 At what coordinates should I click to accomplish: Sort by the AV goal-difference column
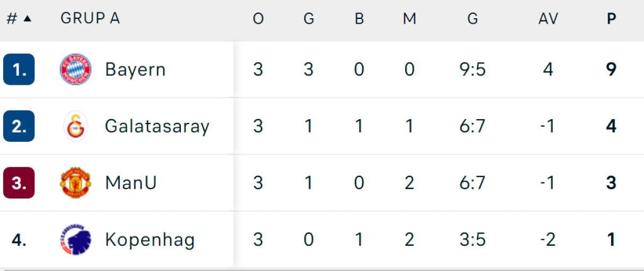point(548,19)
